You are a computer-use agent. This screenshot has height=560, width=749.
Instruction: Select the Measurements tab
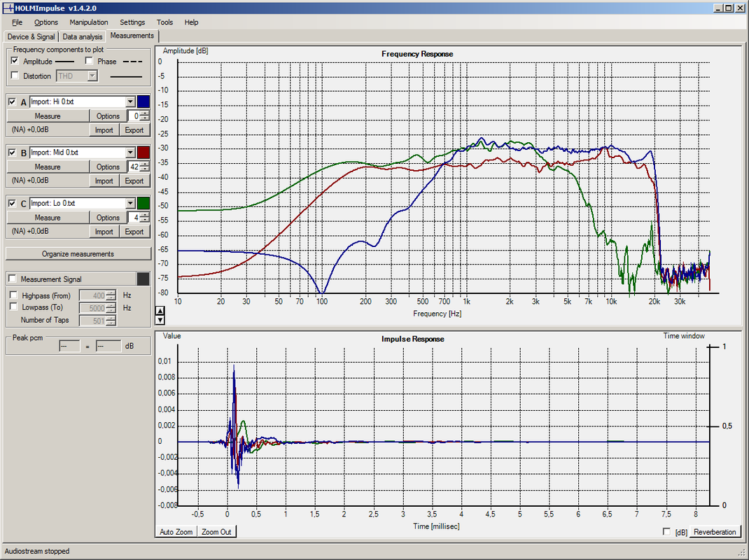[132, 36]
